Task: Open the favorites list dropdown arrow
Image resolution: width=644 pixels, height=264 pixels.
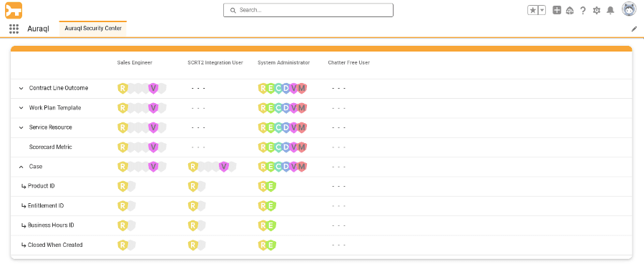Action: pyautogui.click(x=542, y=11)
